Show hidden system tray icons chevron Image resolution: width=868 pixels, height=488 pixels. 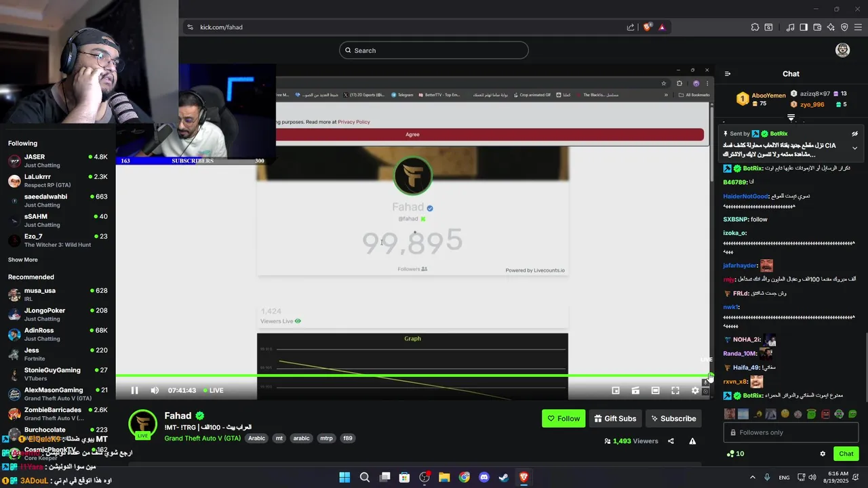click(x=752, y=477)
